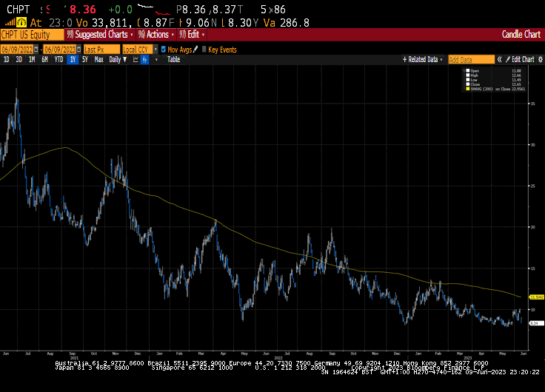Click the 8.34 last price axis label
Screen dimensions: 545x392
coord(535,323)
